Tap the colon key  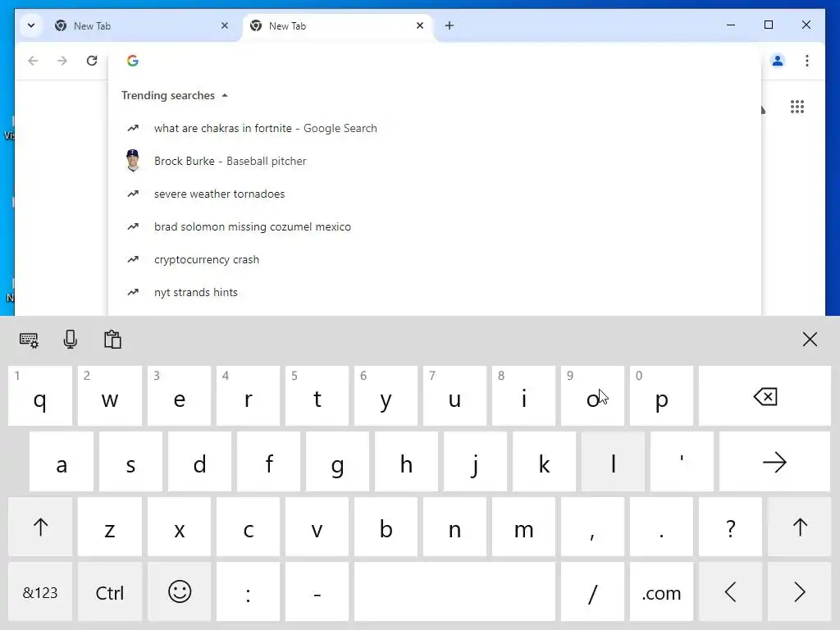[x=248, y=592]
